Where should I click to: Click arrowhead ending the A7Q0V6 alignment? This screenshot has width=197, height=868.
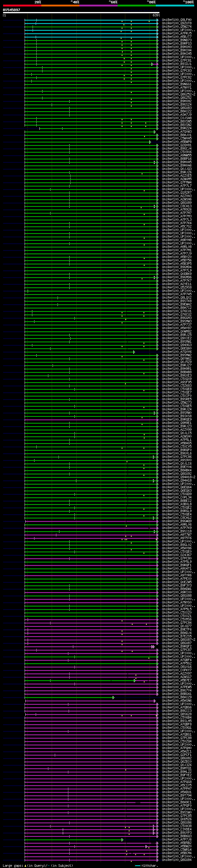tap(134, 352)
